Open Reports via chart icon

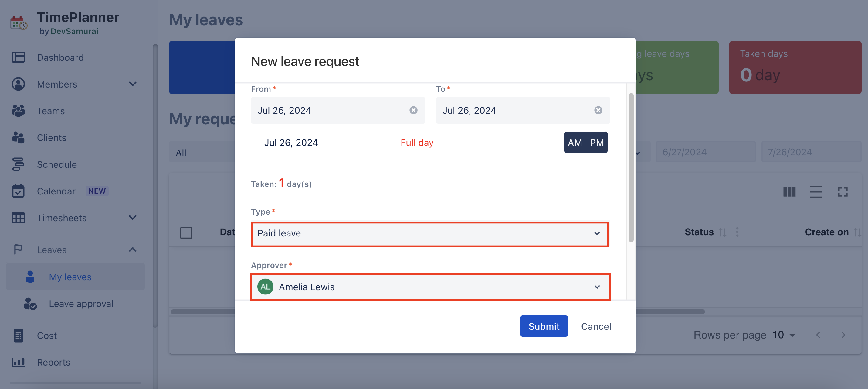coord(18,362)
